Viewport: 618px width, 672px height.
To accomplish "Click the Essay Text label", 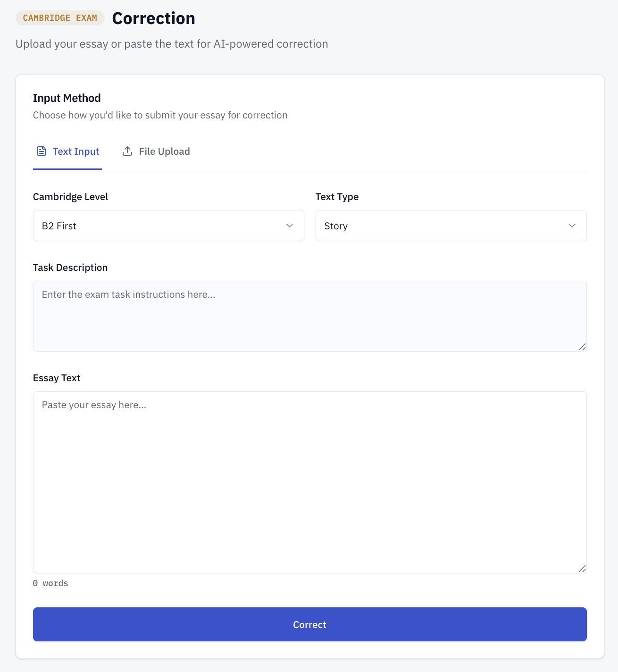I will [x=57, y=378].
